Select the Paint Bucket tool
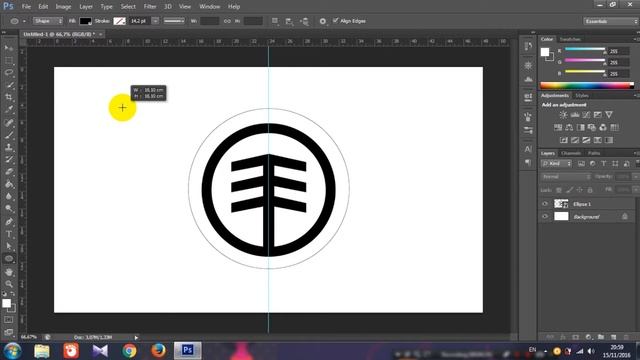Image resolution: width=640 pixels, height=360 pixels. click(x=9, y=184)
